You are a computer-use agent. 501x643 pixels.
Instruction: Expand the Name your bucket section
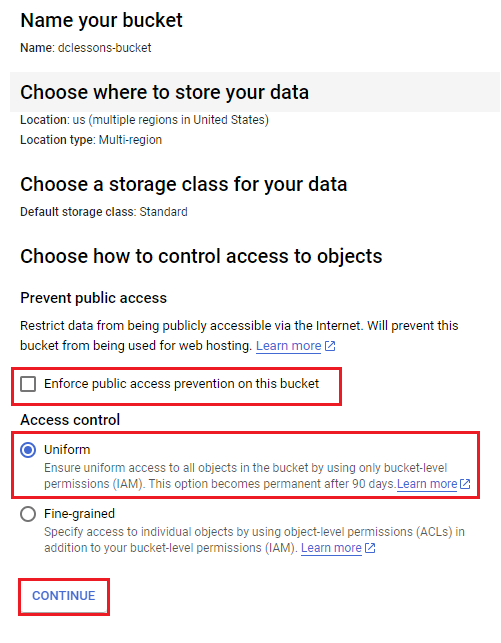pos(101,21)
